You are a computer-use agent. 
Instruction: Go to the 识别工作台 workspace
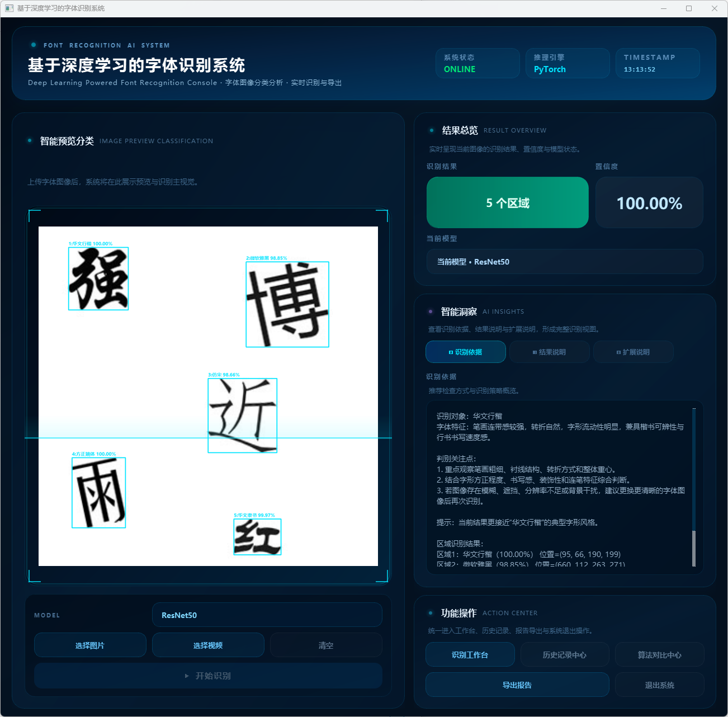[x=470, y=655]
